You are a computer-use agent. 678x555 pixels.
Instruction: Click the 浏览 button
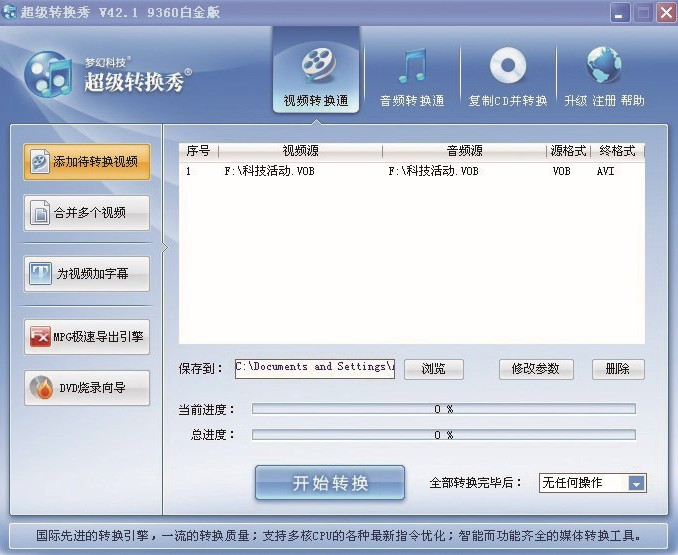(x=434, y=369)
